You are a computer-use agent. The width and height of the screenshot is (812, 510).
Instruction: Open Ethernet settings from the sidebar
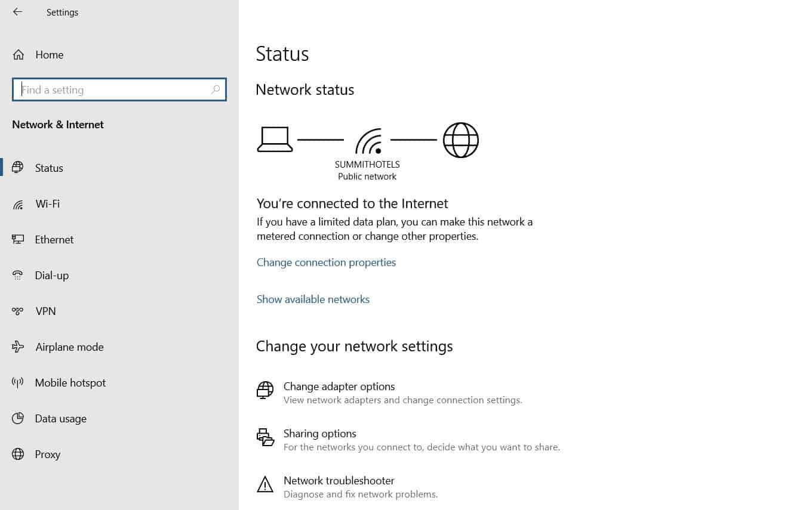pos(19,239)
